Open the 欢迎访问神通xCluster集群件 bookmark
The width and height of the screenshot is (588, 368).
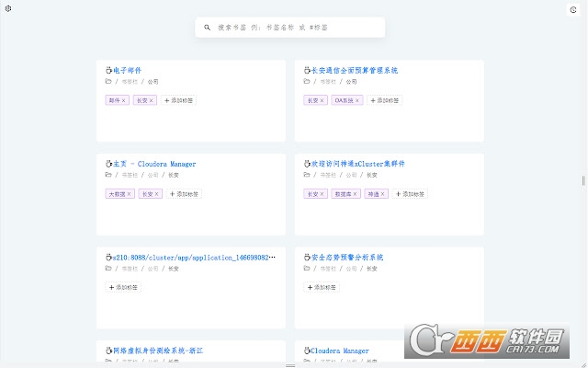pyautogui.click(x=358, y=164)
